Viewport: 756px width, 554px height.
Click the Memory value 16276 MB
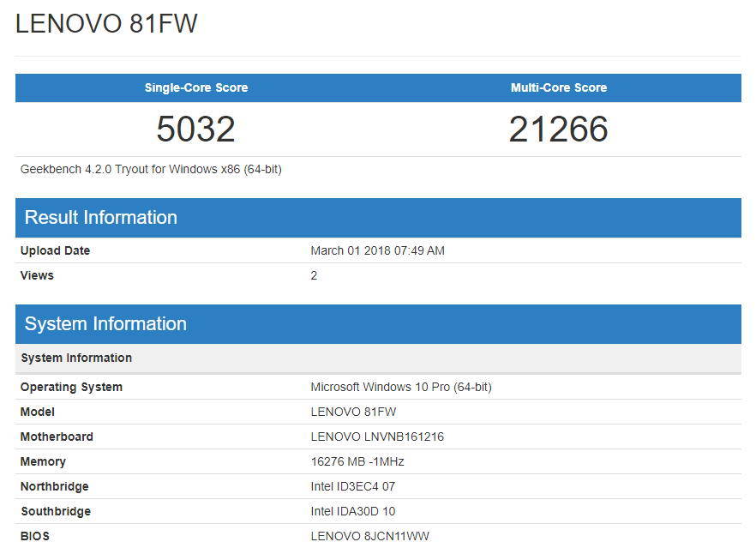(358, 461)
